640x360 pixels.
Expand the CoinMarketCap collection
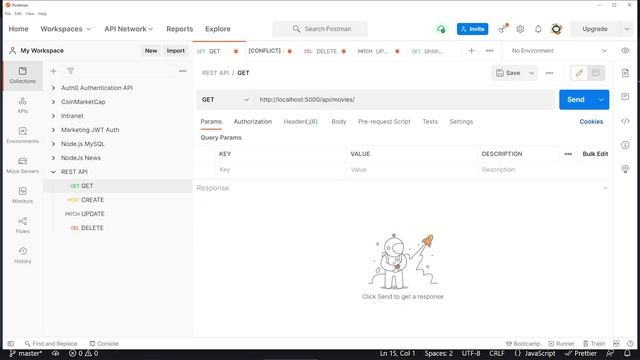53,102
